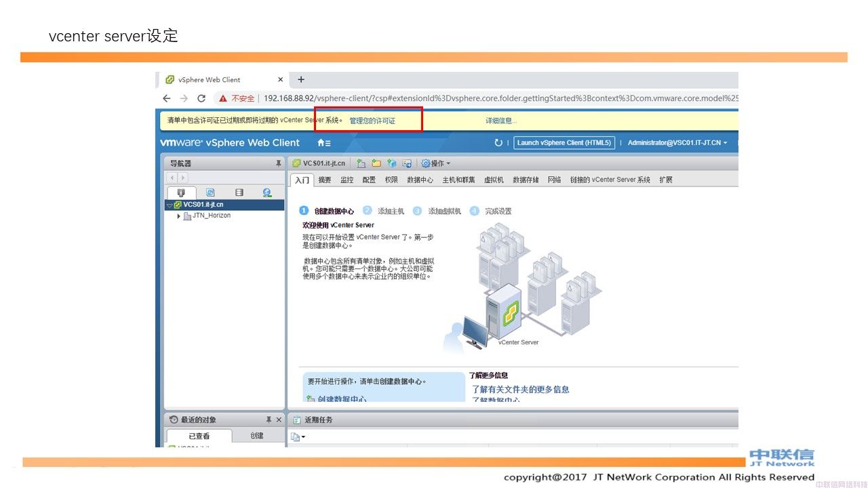Expand the JTN_Horizon datacenter node

coord(179,216)
